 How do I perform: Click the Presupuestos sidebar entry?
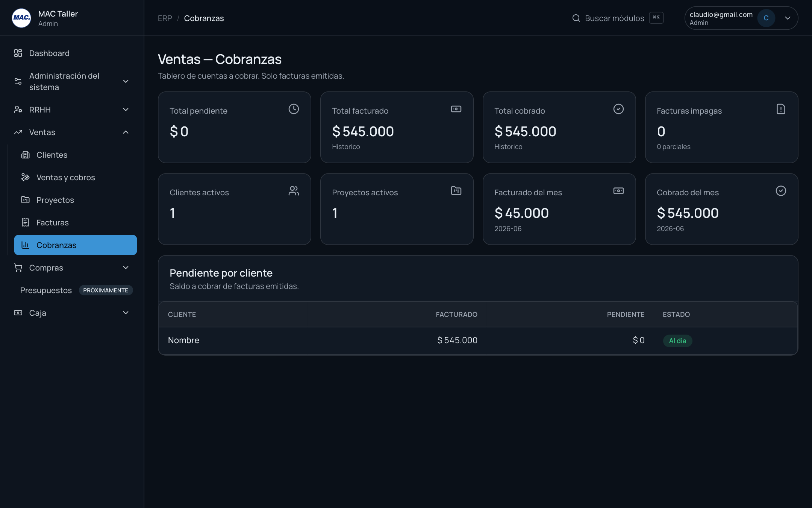pos(46,290)
